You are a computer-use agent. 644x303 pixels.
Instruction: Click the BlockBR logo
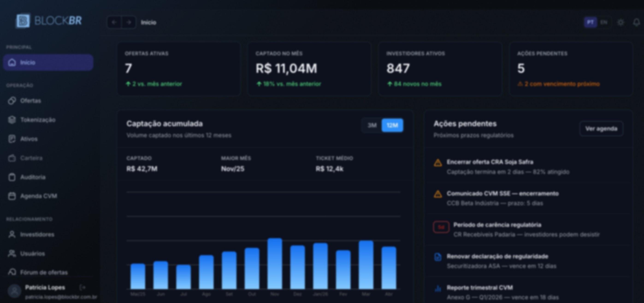coord(49,21)
